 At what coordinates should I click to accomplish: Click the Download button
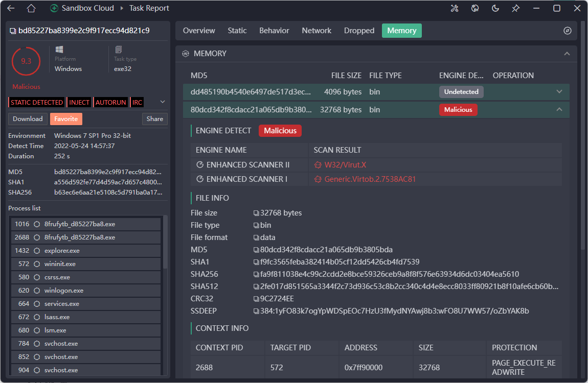coord(28,118)
